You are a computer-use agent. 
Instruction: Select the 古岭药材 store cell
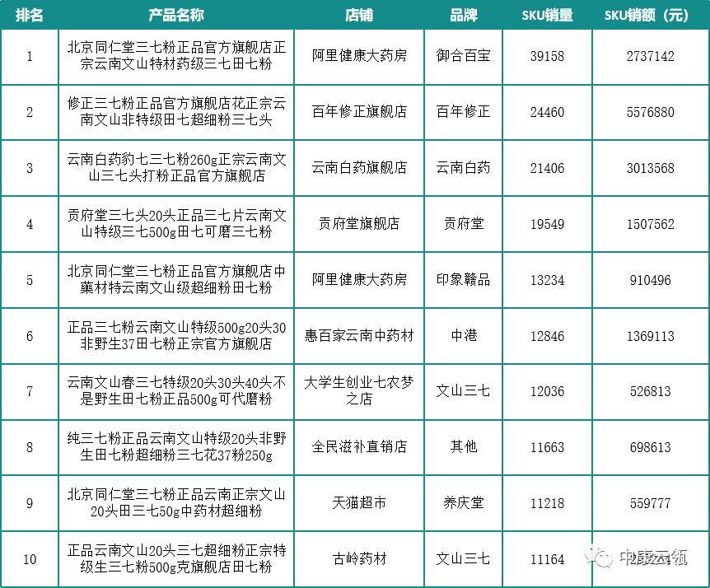point(359,559)
